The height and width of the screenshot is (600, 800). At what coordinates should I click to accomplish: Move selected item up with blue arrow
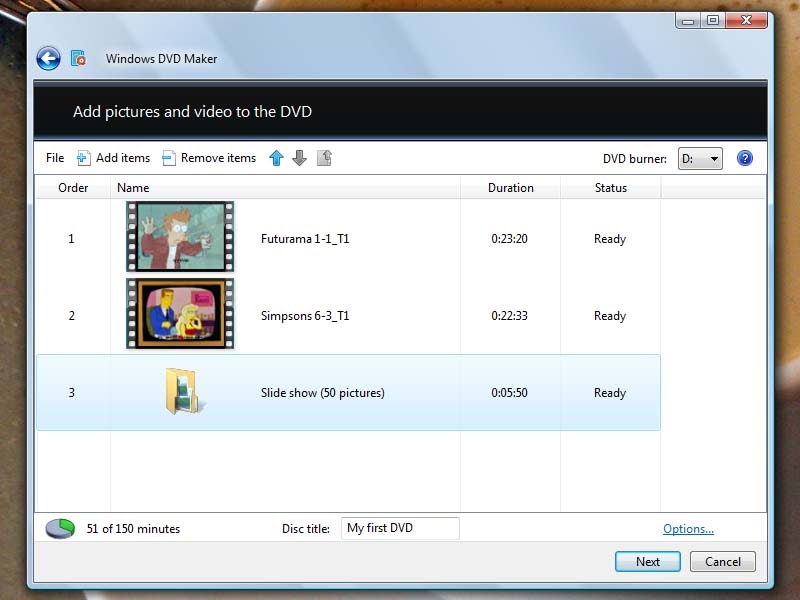point(277,158)
